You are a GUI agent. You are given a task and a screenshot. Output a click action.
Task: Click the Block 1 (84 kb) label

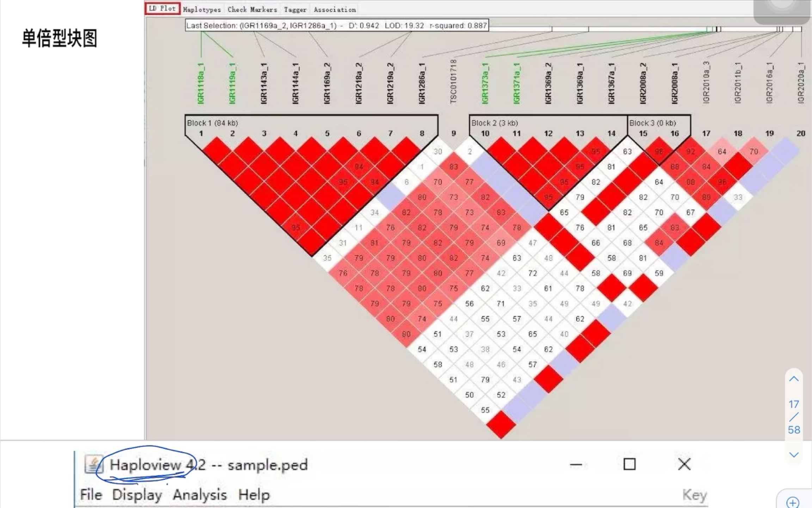(213, 123)
